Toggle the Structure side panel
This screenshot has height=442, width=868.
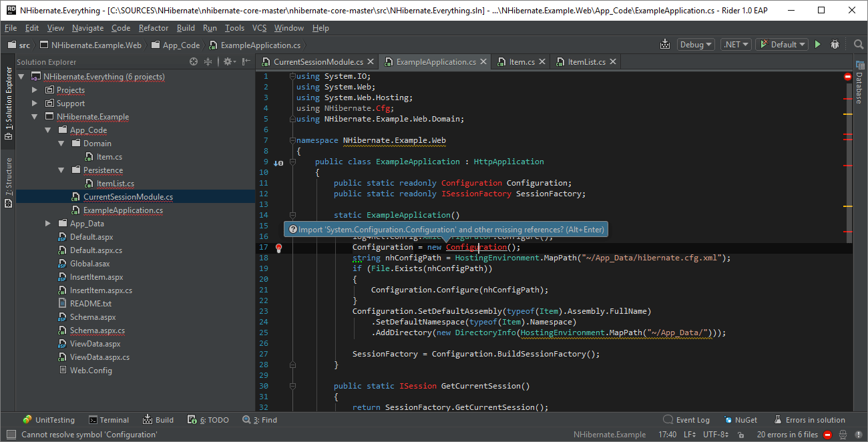point(9,182)
